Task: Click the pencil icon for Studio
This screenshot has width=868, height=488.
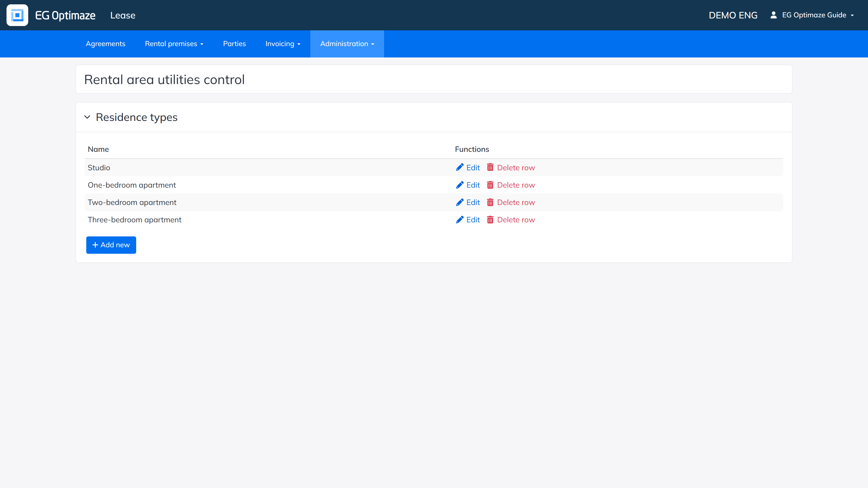Action: coord(459,167)
